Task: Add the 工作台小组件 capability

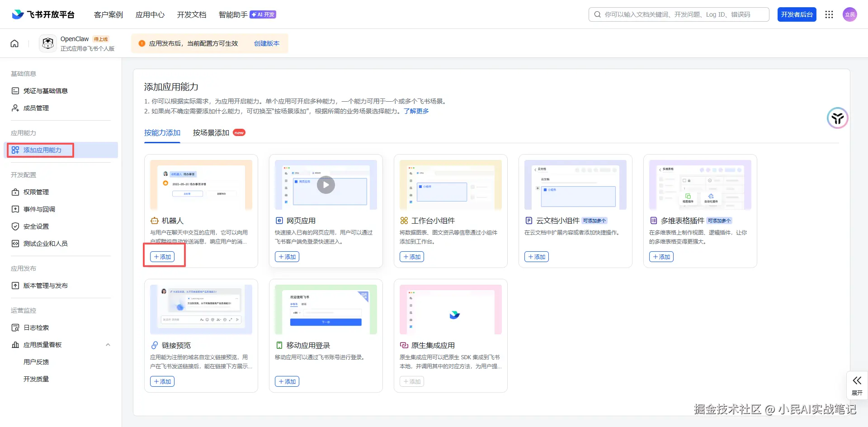Action: [412, 257]
